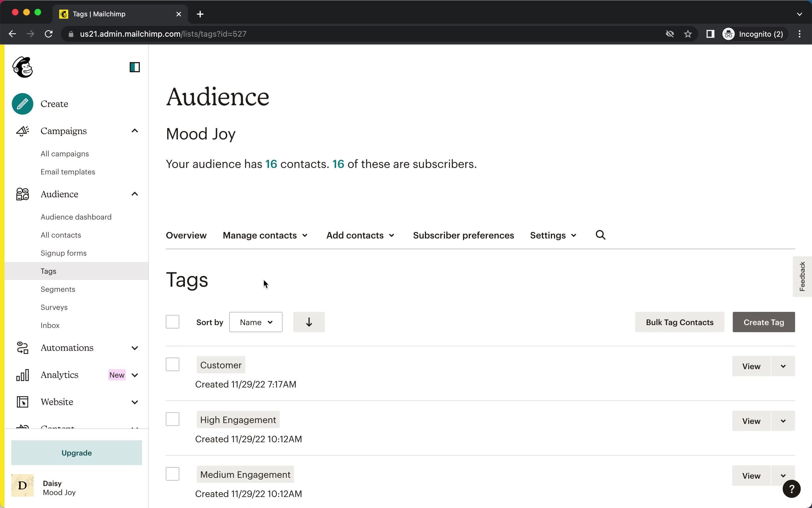Tick the select-all tags checkbox
The width and height of the screenshot is (812, 508).
pyautogui.click(x=173, y=322)
